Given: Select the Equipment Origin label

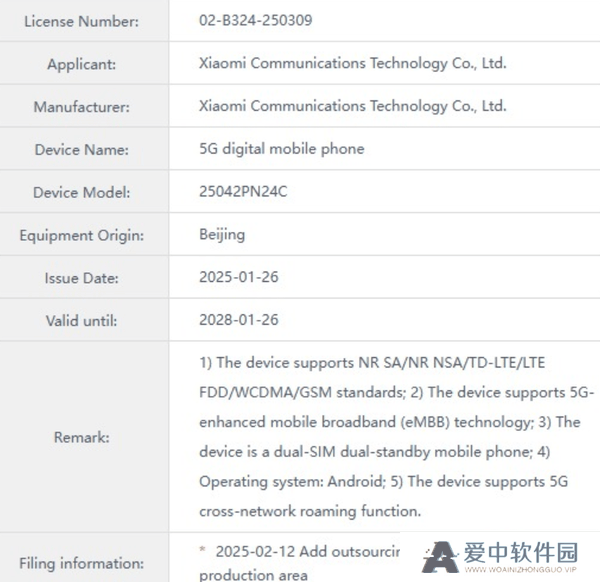Looking at the screenshot, I should click(x=82, y=235).
